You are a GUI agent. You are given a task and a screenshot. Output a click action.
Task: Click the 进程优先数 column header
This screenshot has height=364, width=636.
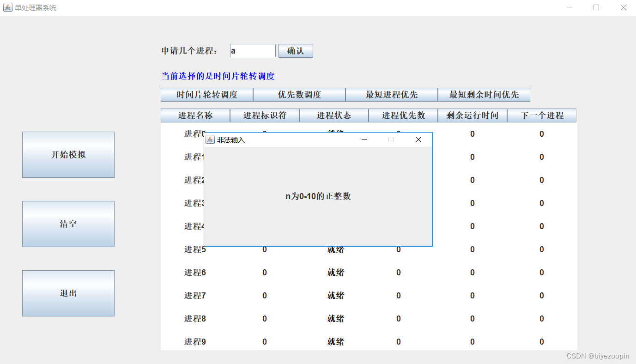tap(403, 115)
